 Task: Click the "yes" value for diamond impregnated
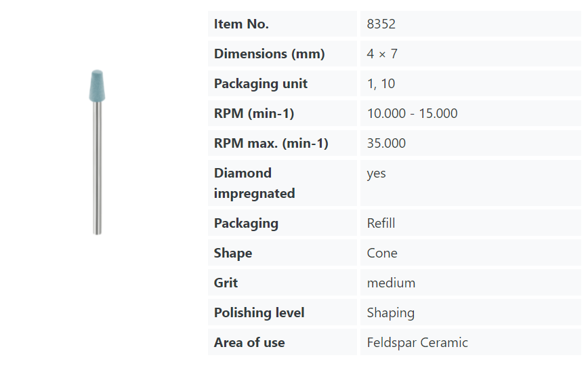(376, 173)
